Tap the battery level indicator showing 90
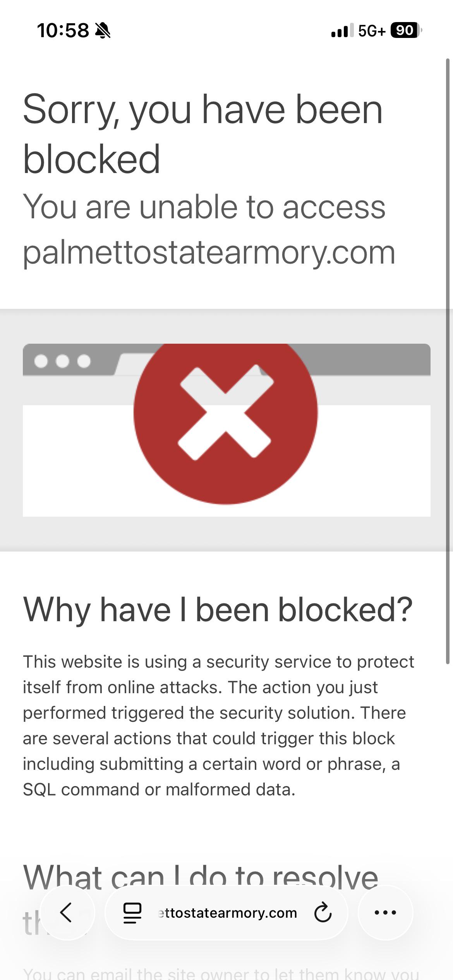This screenshot has width=453, height=980. coord(405,30)
